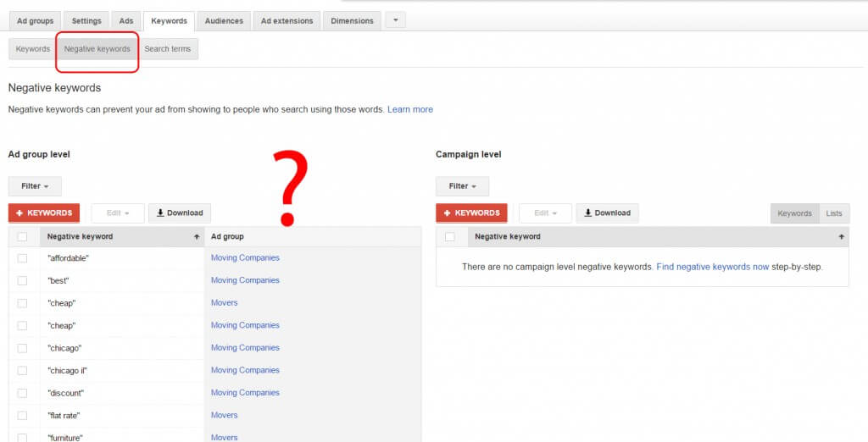Image resolution: width=868 pixels, height=442 pixels.
Task: Expand the more-tabs dropdown arrow
Action: [395, 20]
